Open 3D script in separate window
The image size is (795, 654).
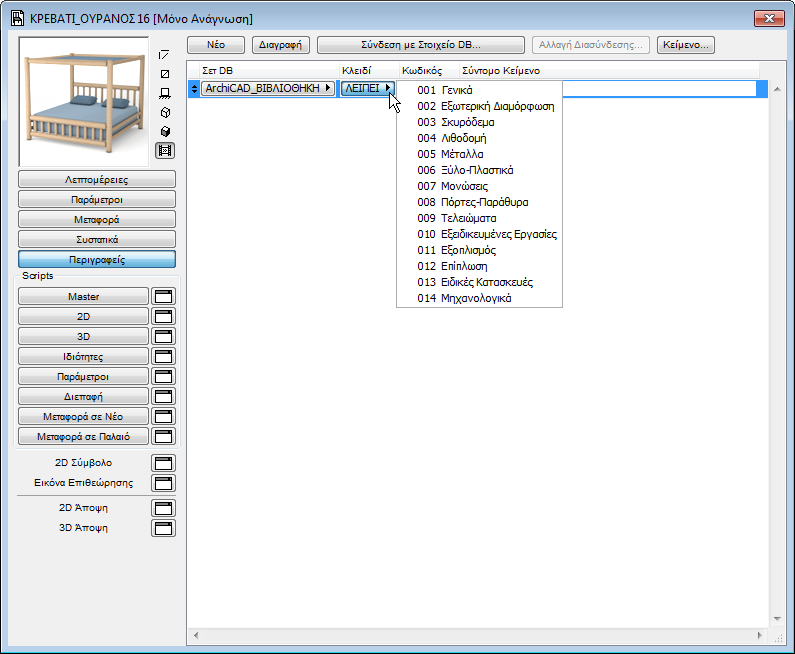(163, 337)
